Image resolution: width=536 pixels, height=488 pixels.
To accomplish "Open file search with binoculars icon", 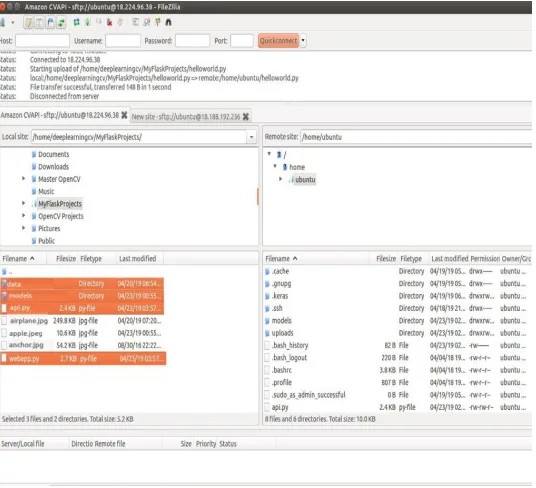I will click(x=169, y=23).
